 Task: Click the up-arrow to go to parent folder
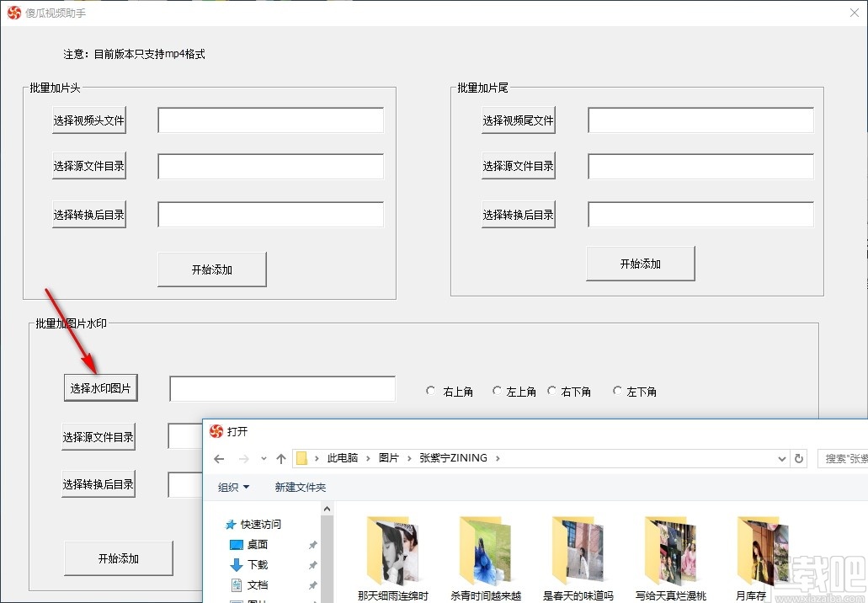coord(280,458)
